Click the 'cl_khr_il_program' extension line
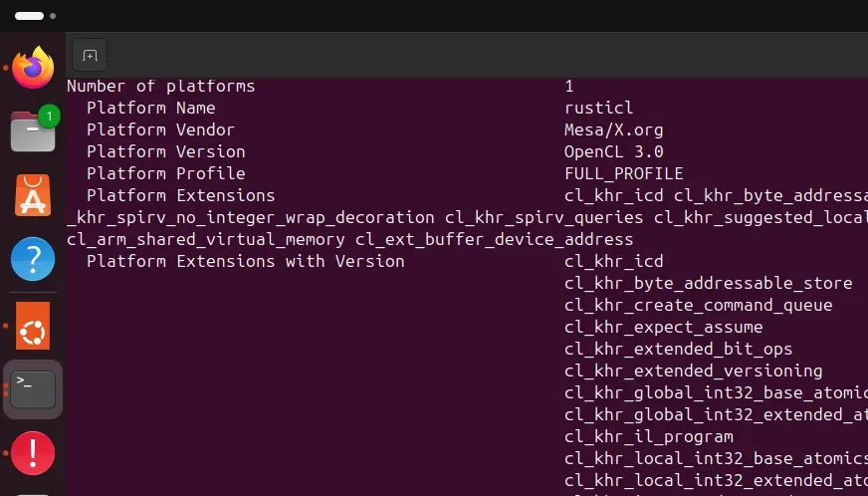Image resolution: width=868 pixels, height=496 pixels. coord(649,436)
